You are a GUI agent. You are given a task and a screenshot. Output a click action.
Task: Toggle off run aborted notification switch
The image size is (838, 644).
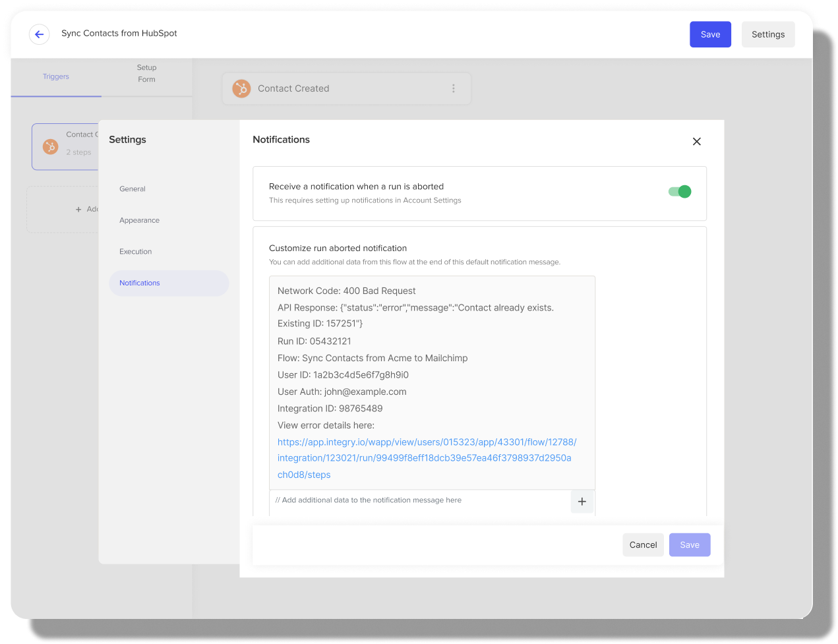(x=680, y=192)
